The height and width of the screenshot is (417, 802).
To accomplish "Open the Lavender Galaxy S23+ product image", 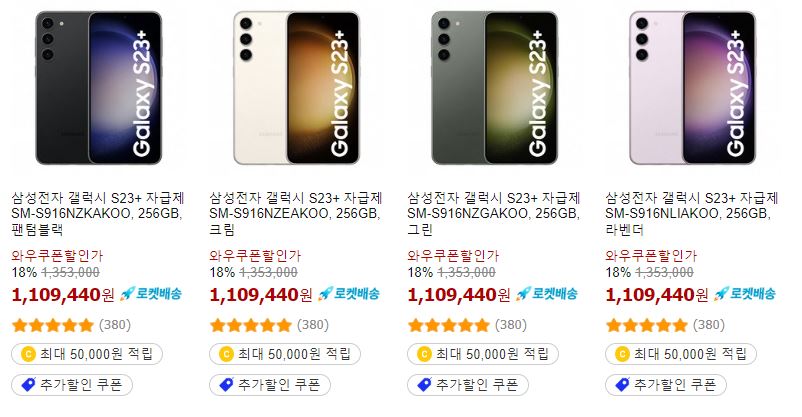I will [693, 88].
